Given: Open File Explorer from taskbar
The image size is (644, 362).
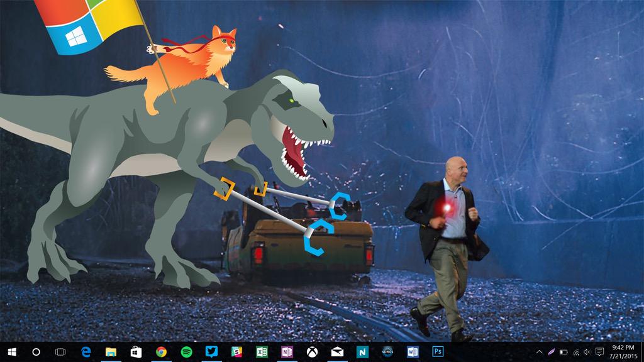Looking at the screenshot, I should coord(111,352).
